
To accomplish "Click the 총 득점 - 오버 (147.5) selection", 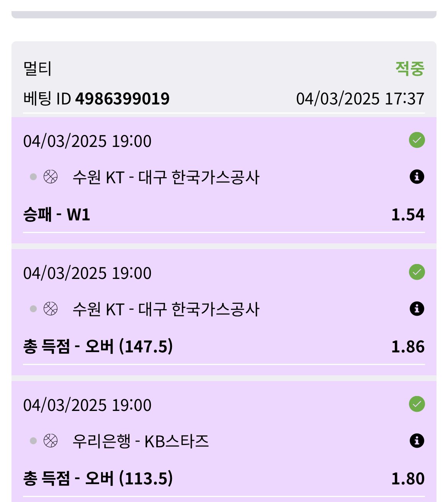I will 98,347.
